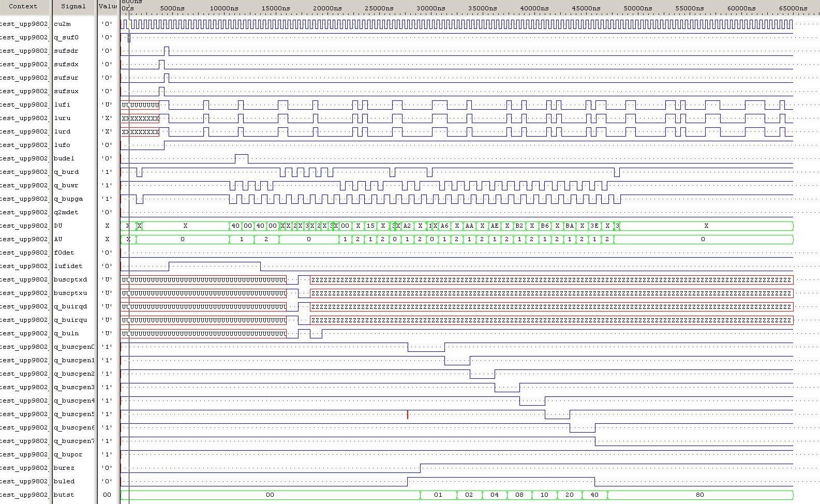Select the budel signal name
The height and width of the screenshot is (504, 820).
(x=64, y=158)
